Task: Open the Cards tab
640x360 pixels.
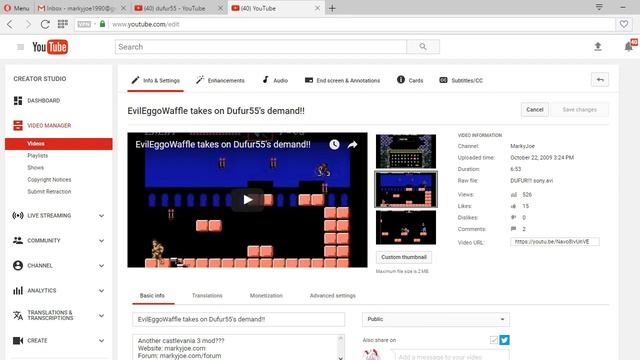Action: pyautogui.click(x=410, y=80)
